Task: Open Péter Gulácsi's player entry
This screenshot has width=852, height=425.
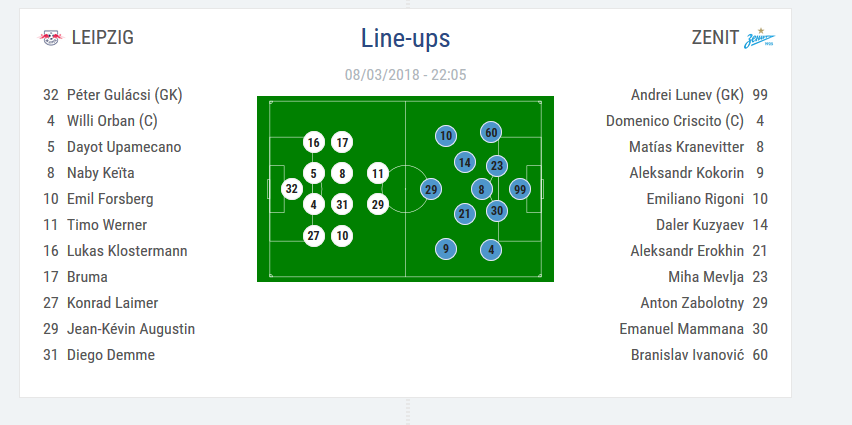Action: [x=124, y=95]
